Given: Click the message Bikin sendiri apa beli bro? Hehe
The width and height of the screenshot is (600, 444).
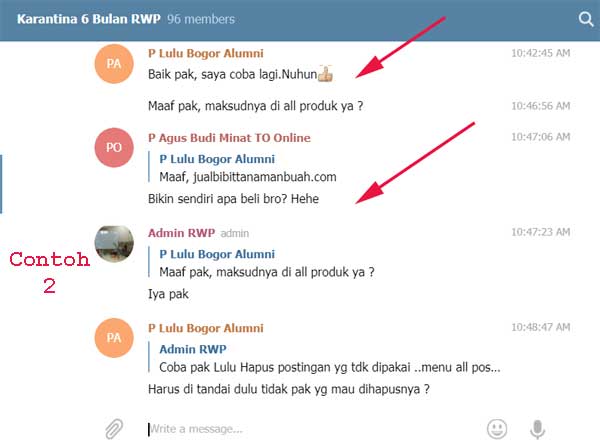Looking at the screenshot, I should point(233,199).
